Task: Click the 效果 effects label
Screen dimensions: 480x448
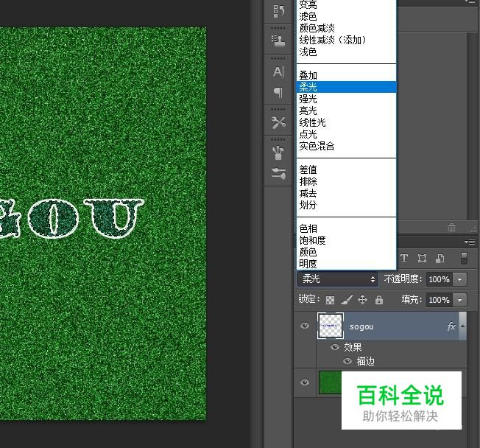Action: pos(353,347)
